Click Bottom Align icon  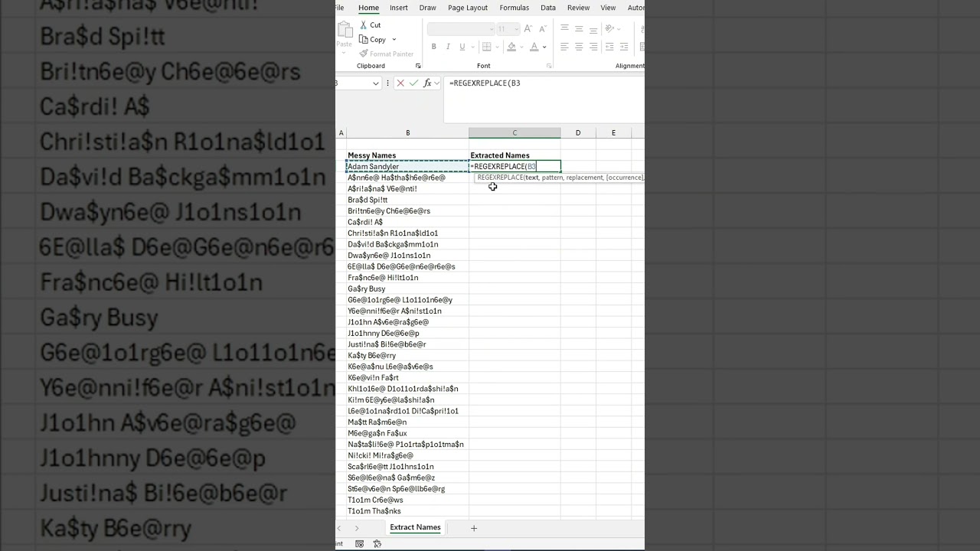(593, 29)
